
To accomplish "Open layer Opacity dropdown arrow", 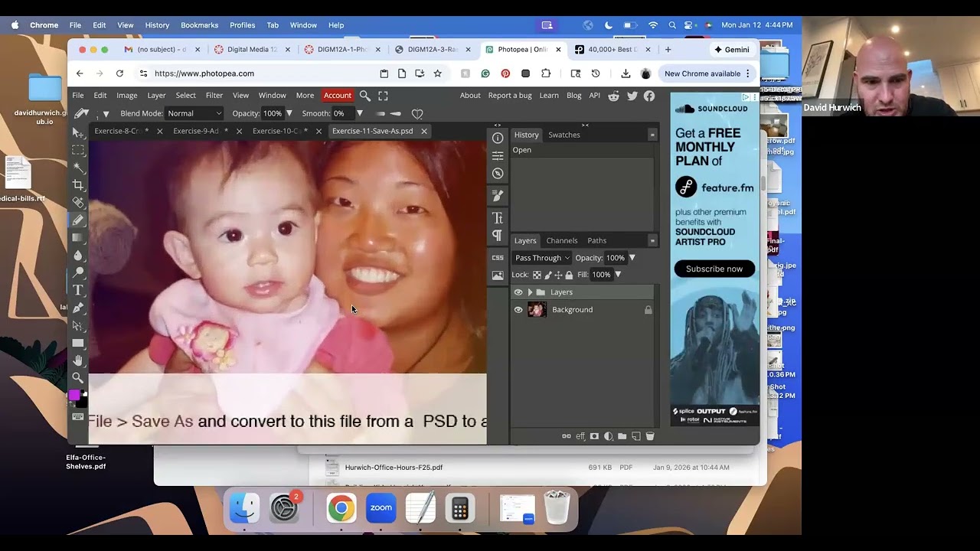I will [632, 258].
